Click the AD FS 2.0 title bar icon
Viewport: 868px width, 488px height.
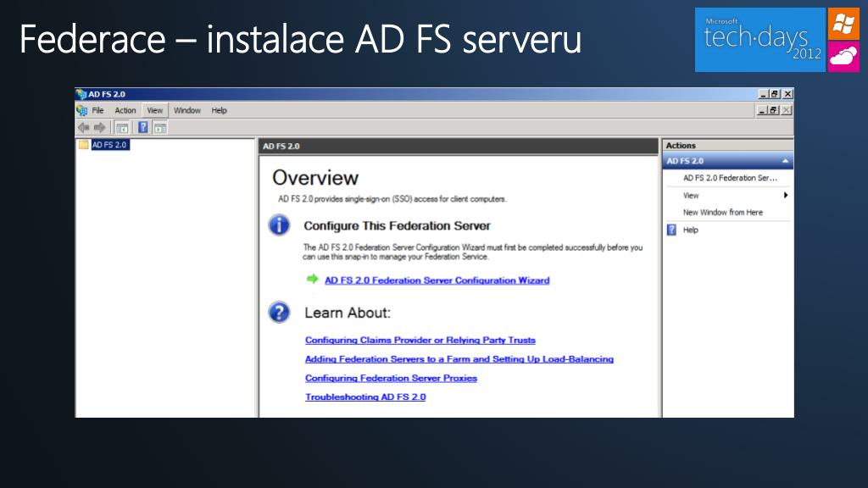(x=81, y=94)
